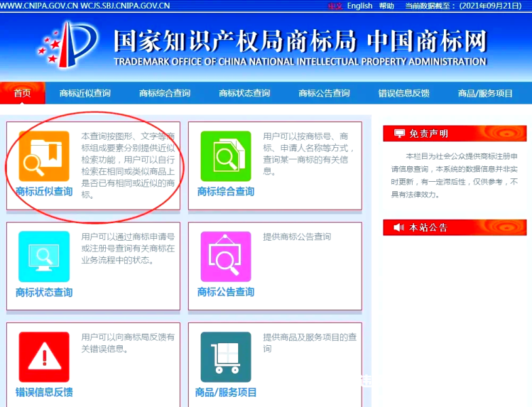Open the magenta 商标公告查询 icon
Image resolution: width=532 pixels, height=407 pixels.
225,256
